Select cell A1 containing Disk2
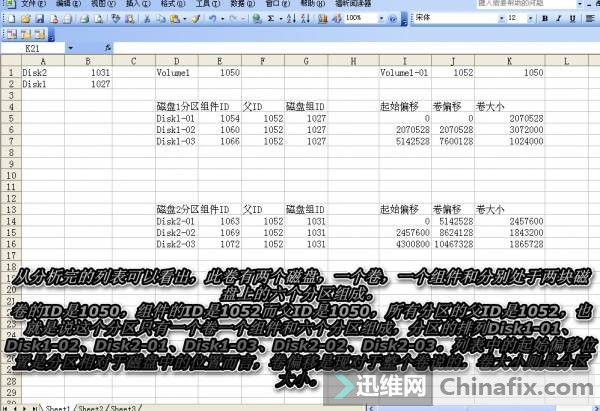Image resolution: width=600 pixels, height=411 pixels. pos(43,72)
